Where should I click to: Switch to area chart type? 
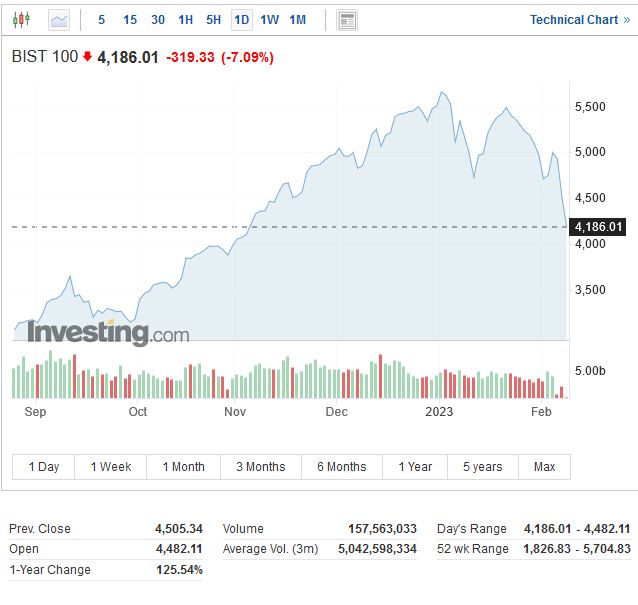click(59, 19)
